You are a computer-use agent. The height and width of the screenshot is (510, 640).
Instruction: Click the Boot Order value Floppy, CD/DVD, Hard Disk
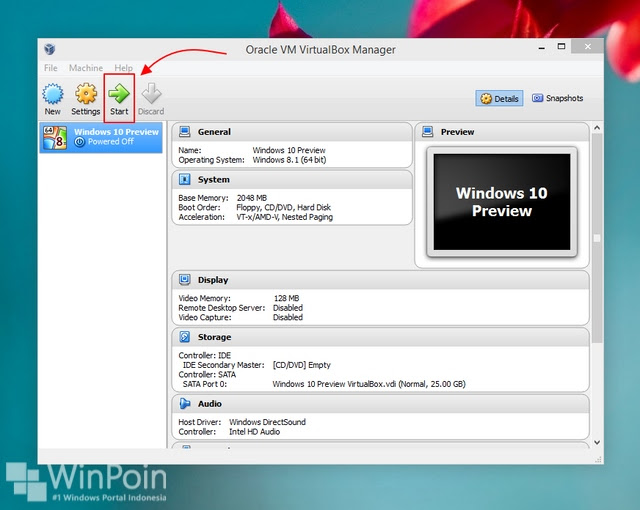tap(283, 207)
